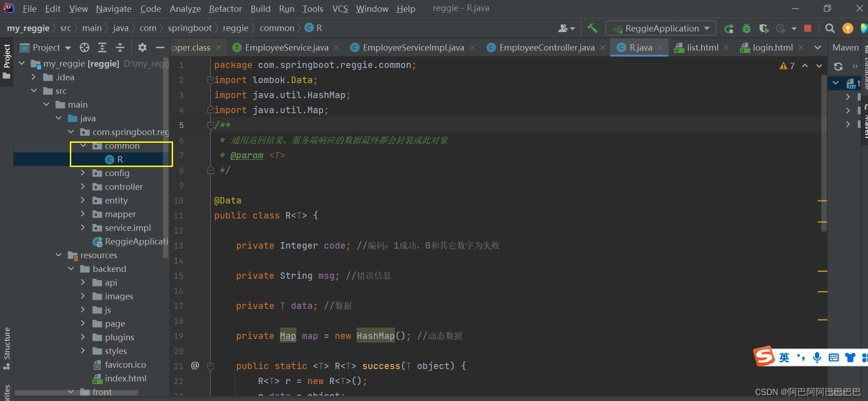The image size is (868, 401).
Task: Expand the config package folder
Action: click(x=83, y=173)
